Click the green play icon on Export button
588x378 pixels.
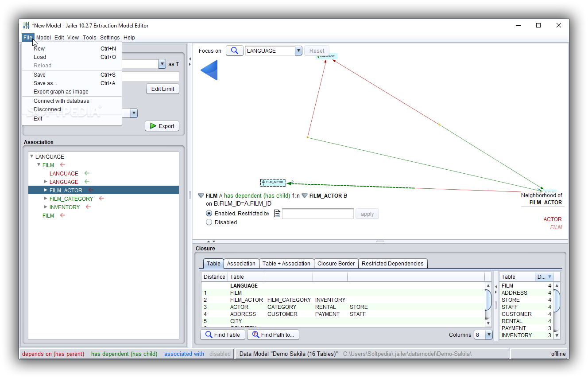[153, 126]
